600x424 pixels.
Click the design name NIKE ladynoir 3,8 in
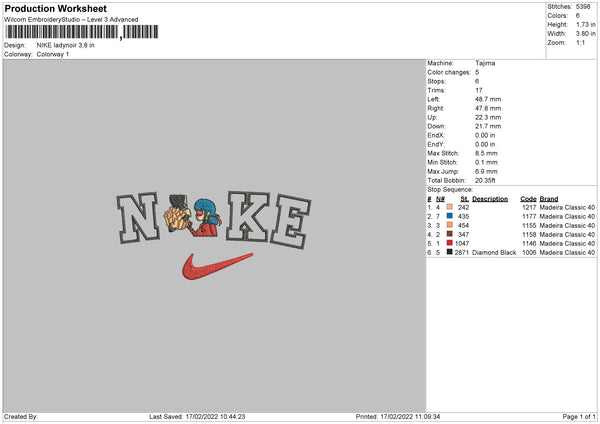pos(65,45)
